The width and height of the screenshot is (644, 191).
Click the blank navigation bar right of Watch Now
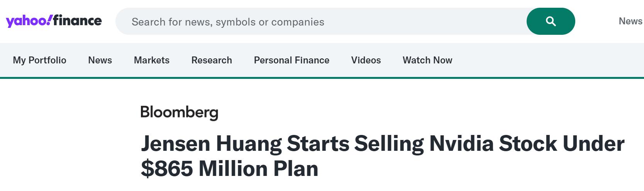(548, 60)
